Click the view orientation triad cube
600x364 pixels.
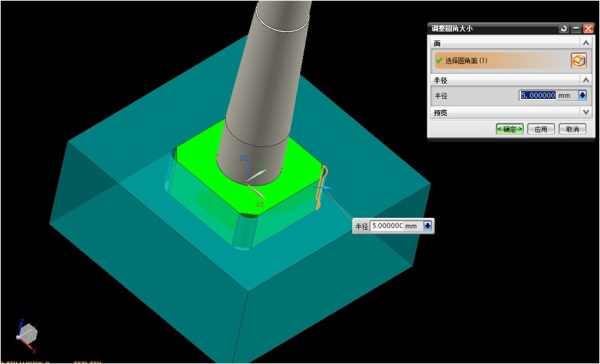coord(27,333)
